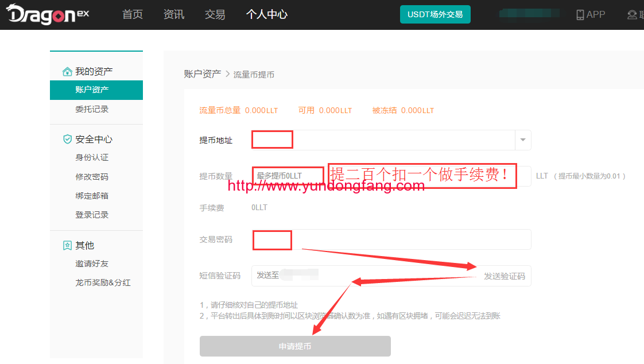The width and height of the screenshot is (644, 364).
Task: Click the 账户资产 breadcrumb link
Action: [202, 74]
